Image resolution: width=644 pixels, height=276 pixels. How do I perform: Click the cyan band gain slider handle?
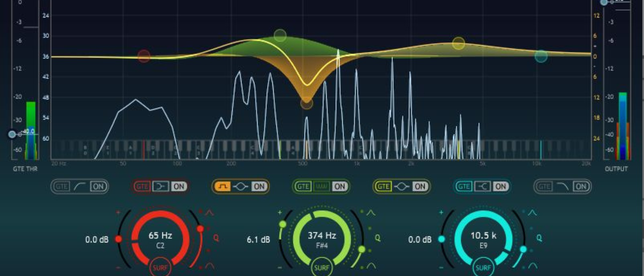pyautogui.click(x=442, y=239)
